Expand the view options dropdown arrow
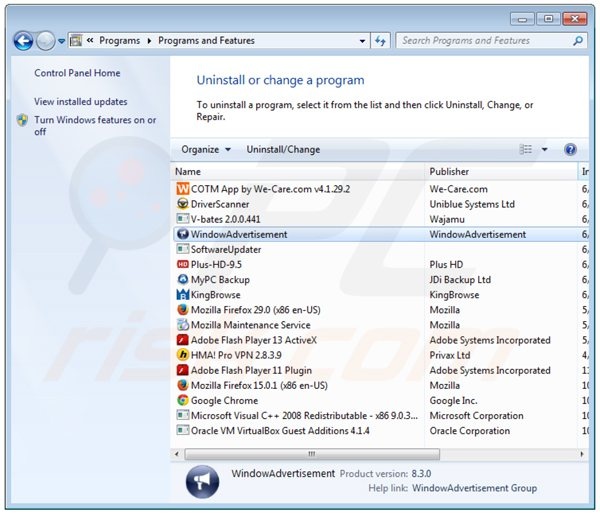The image size is (600, 516). 545,149
